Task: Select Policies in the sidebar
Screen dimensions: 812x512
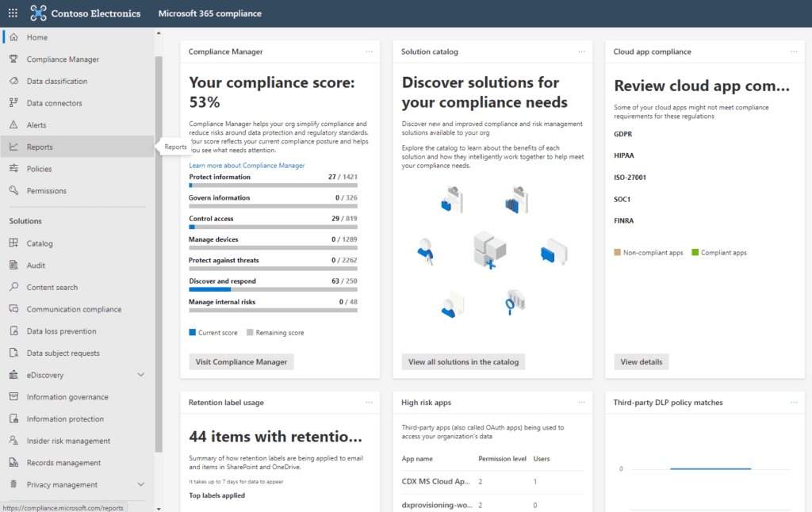Action: [77, 169]
